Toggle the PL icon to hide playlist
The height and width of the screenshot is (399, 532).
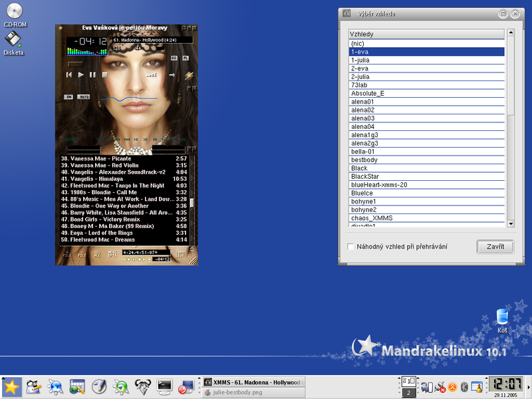pyautogui.click(x=186, y=58)
